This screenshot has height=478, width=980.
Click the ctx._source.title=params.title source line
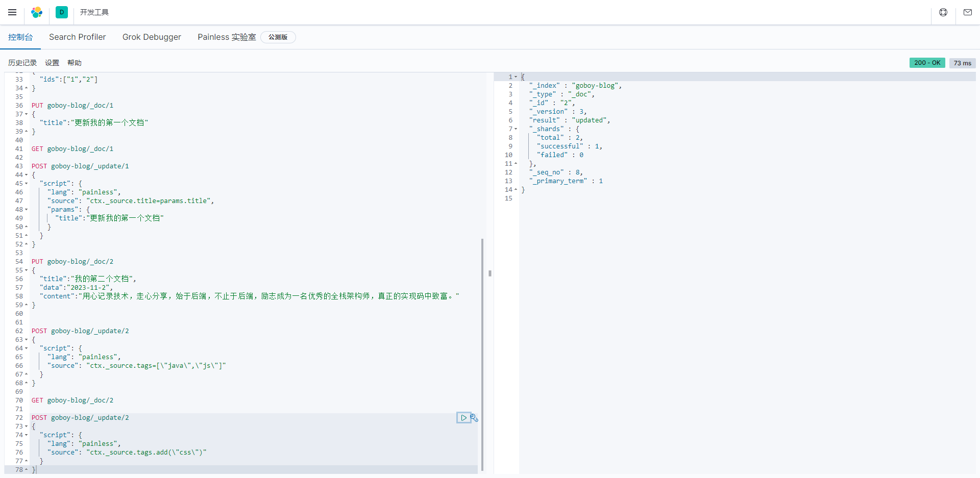point(131,201)
